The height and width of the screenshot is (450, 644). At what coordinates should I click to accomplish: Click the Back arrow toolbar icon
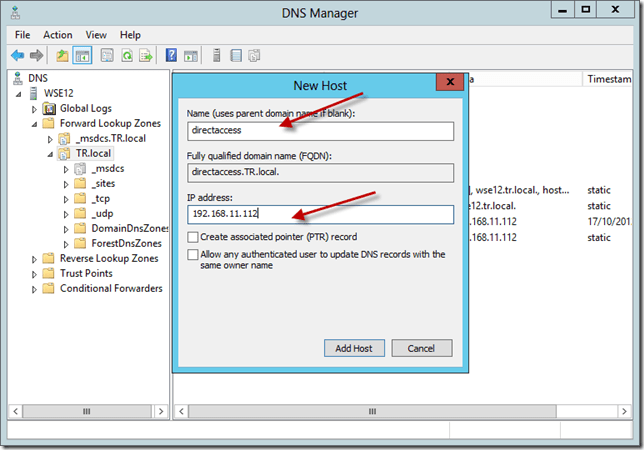[17, 55]
